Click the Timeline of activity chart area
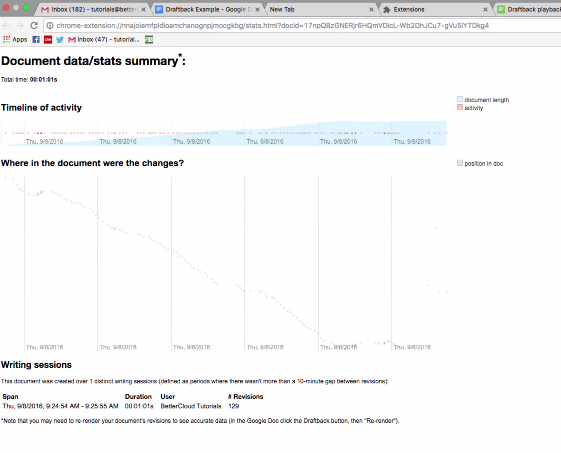Screen dimensions: 561x453 tap(224, 133)
